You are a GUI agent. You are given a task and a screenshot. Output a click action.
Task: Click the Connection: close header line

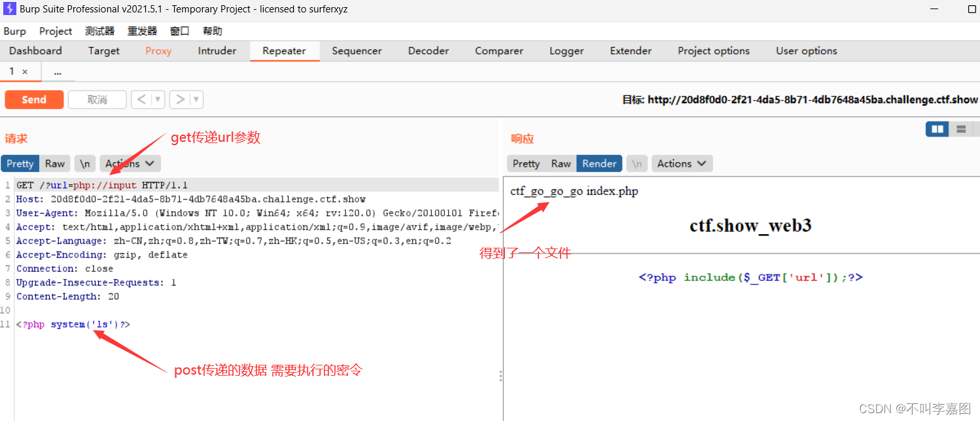(65, 269)
